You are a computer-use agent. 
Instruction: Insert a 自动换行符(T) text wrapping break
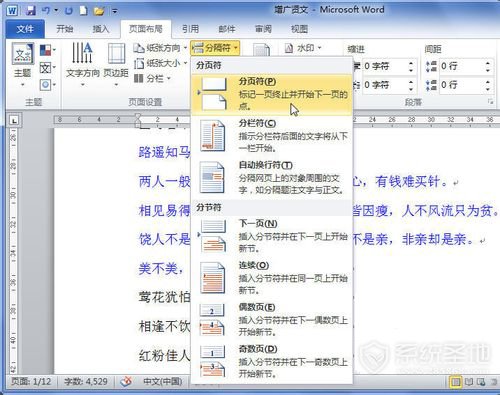pos(272,178)
